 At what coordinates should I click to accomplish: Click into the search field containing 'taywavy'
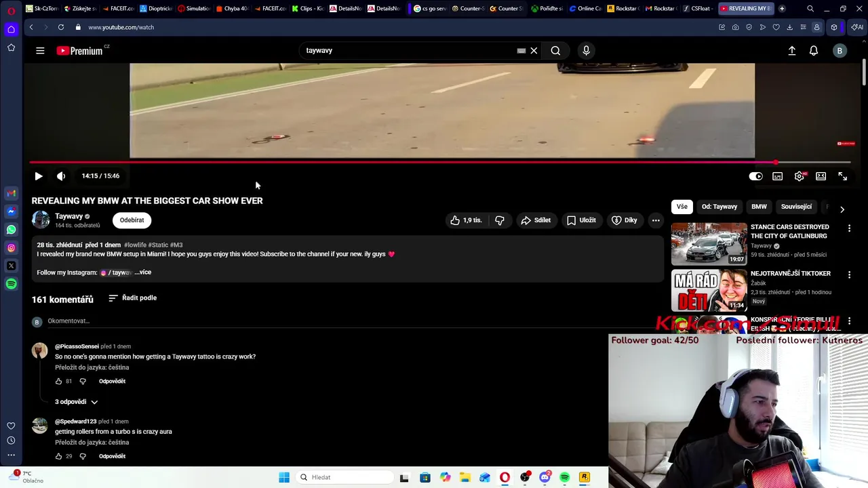[407, 51]
